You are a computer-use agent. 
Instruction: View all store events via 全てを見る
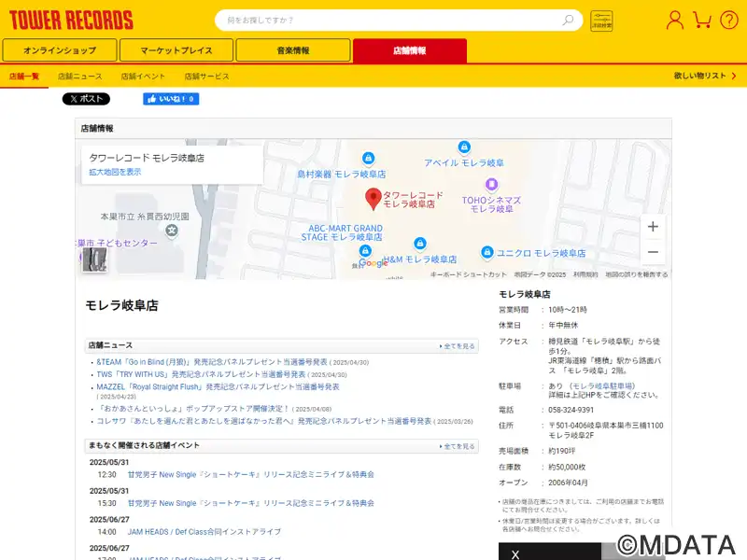pyautogui.click(x=457, y=446)
